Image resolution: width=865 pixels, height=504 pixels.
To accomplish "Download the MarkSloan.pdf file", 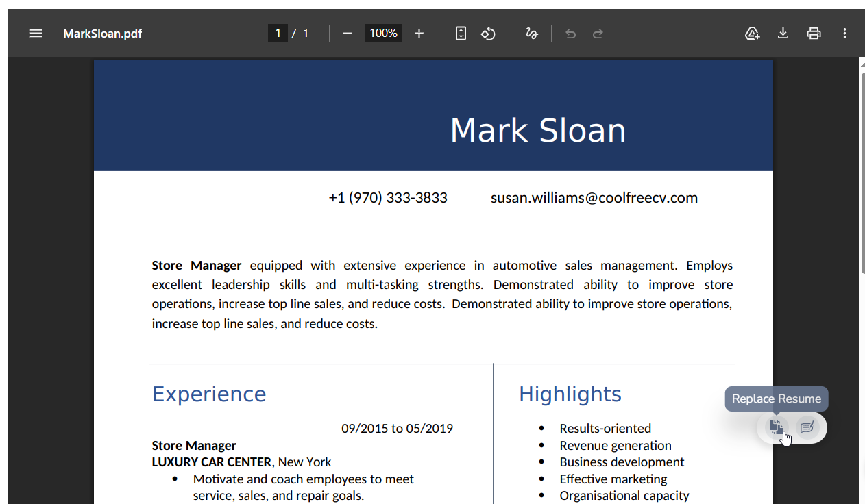I will click(x=783, y=34).
